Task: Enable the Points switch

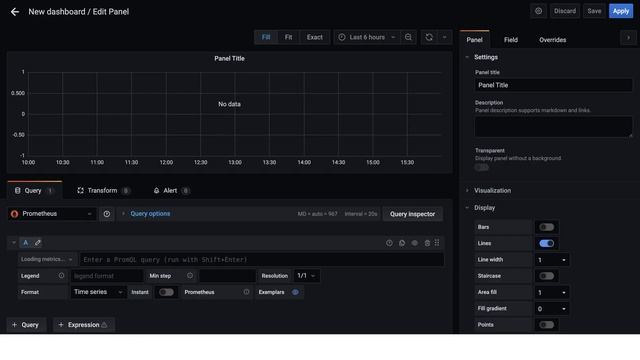Action: click(x=547, y=325)
